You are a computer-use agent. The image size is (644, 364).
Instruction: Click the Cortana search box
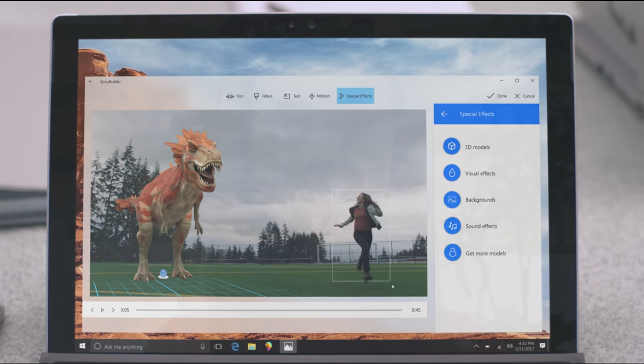150,346
